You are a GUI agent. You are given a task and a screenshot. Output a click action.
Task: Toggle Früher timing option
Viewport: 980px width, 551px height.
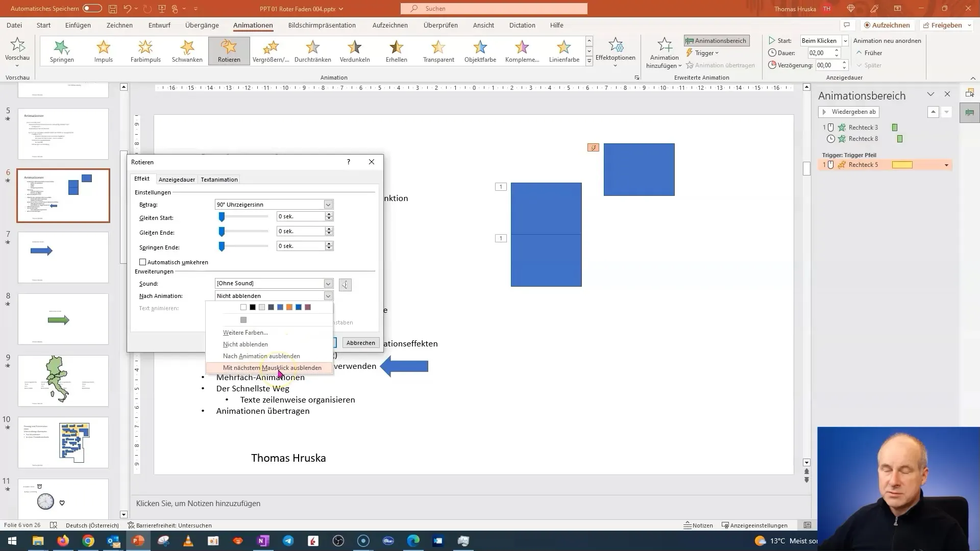click(x=872, y=53)
